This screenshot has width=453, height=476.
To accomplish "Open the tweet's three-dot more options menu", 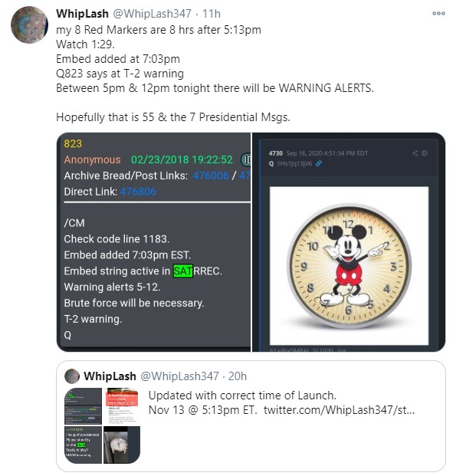I will pos(438,13).
